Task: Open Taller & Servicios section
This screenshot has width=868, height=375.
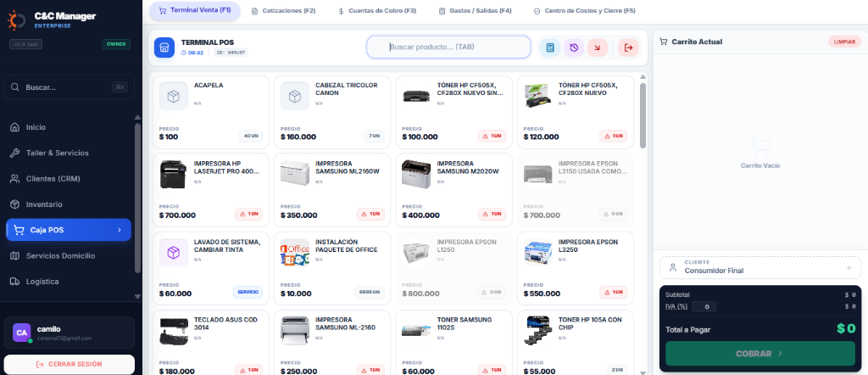Action: coord(68,153)
